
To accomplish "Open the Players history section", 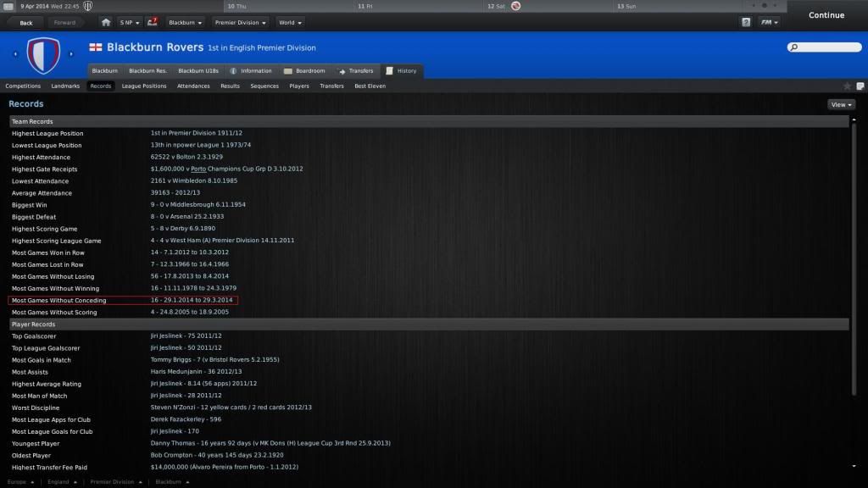I will click(299, 86).
